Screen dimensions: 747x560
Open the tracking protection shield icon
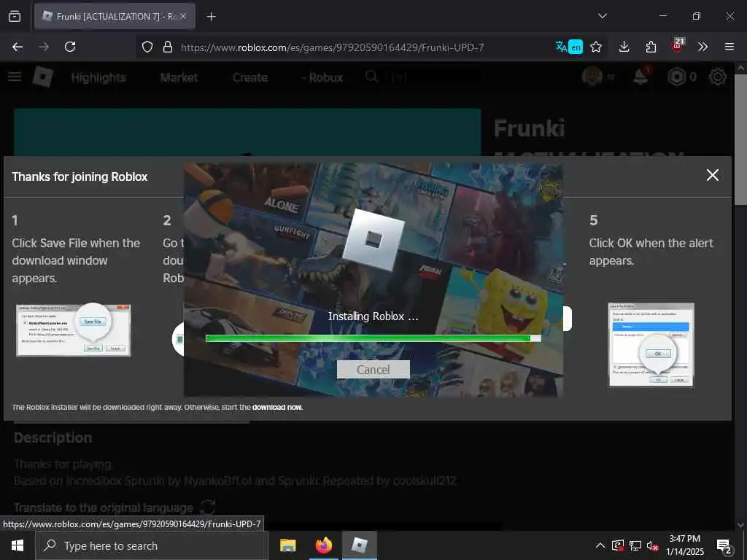point(147,47)
